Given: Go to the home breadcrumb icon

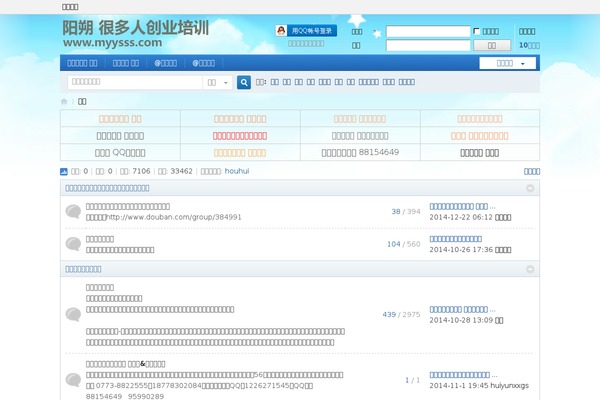Looking at the screenshot, I should [64, 101].
